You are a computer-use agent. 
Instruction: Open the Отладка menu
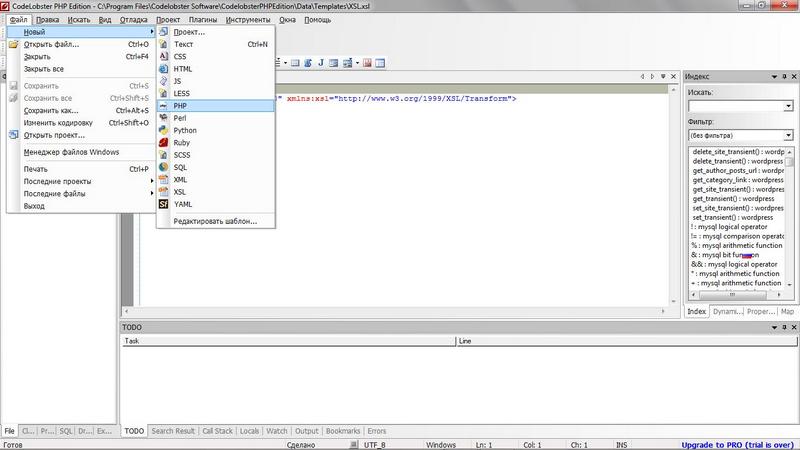[x=134, y=20]
